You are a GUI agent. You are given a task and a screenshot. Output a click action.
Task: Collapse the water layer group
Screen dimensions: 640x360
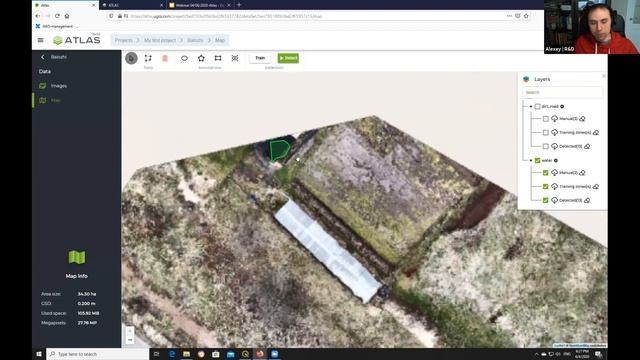click(x=531, y=160)
